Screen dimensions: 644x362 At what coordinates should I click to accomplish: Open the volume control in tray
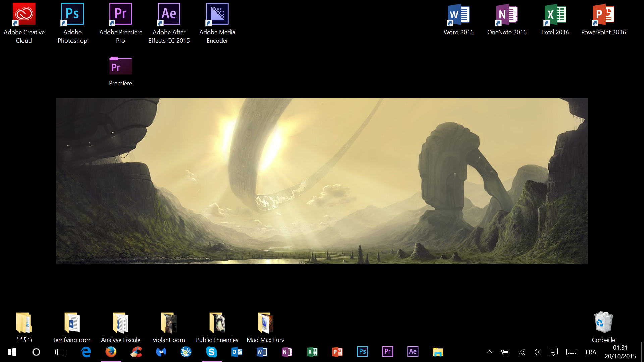coord(537,352)
